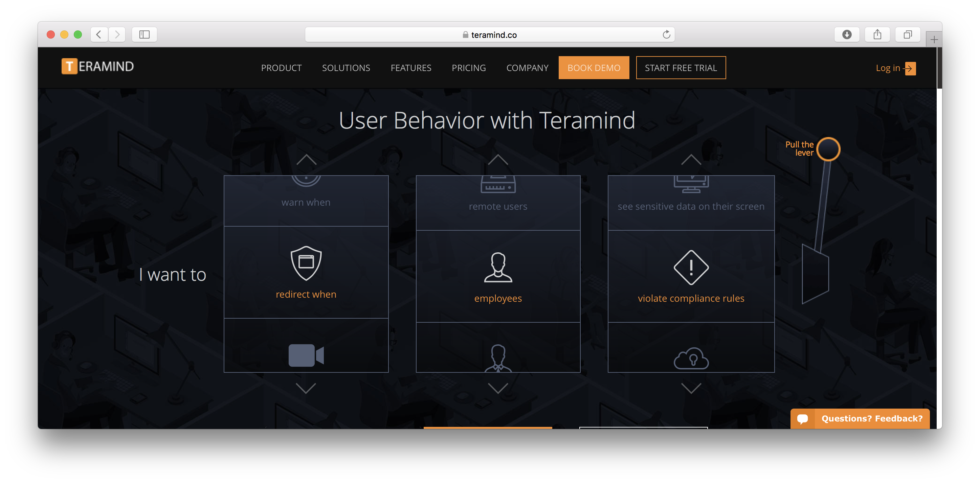Click the Log in arrow icon
This screenshot has width=980, height=483.
(910, 68)
